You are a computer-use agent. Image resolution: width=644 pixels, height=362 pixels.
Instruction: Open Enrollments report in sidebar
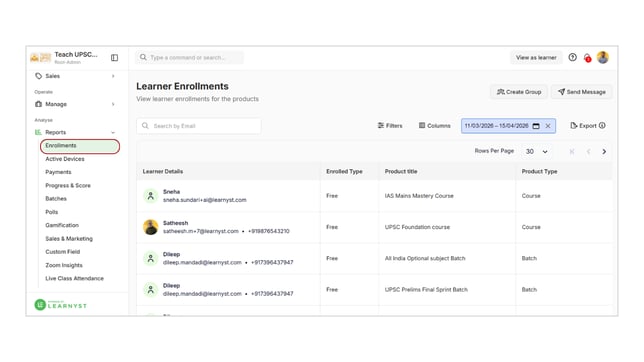pos(80,146)
